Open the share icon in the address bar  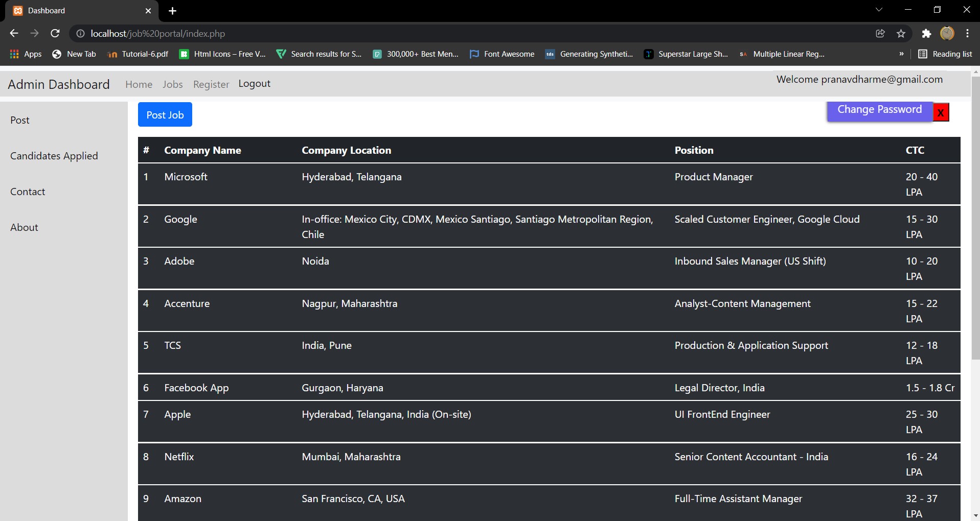(880, 33)
